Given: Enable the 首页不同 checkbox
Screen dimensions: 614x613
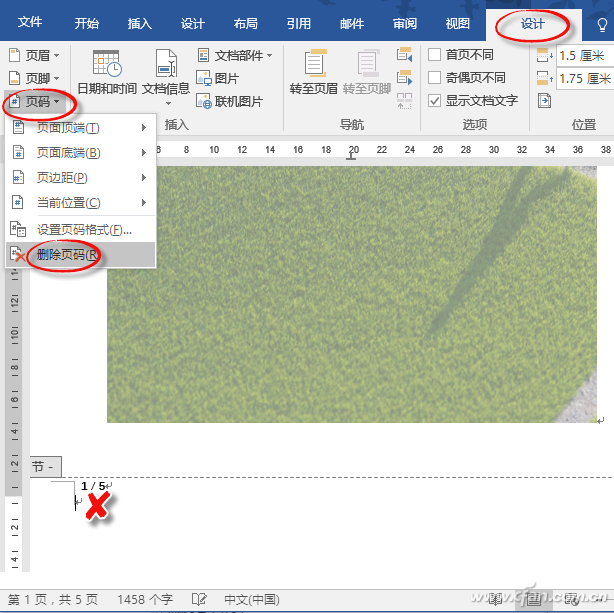Looking at the screenshot, I should tap(434, 54).
